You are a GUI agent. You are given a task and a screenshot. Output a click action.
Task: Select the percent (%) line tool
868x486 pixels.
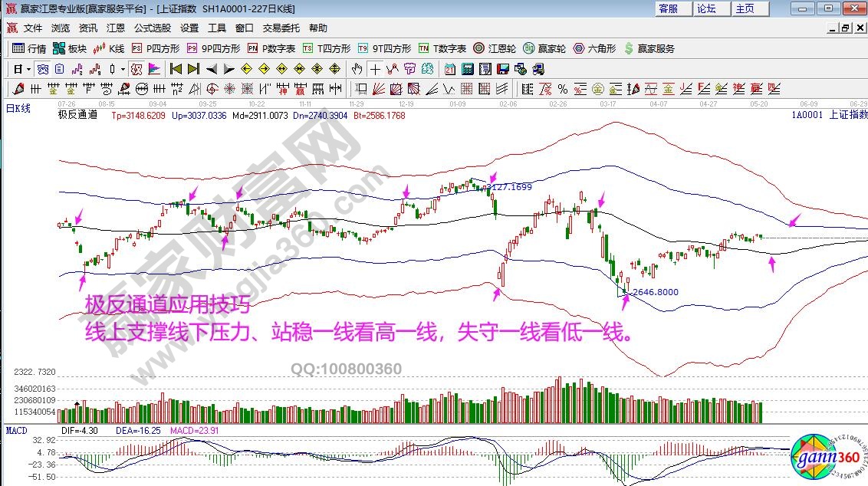click(x=562, y=89)
